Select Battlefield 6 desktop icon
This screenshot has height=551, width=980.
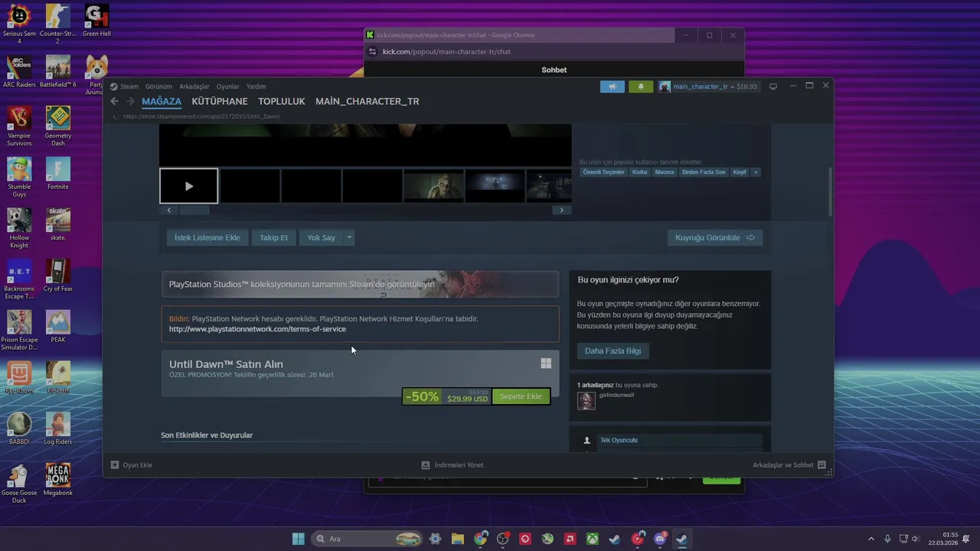57,71
